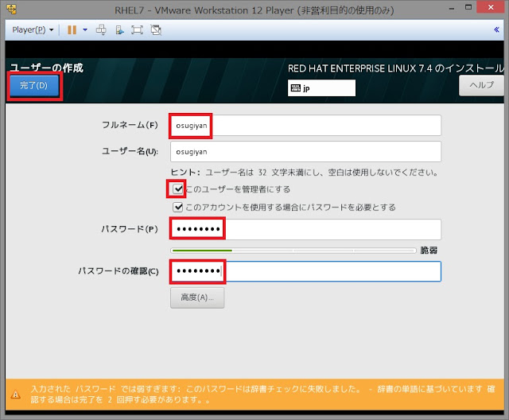
Task: Toggle Unity mode icon
Action: pyautogui.click(x=156, y=30)
